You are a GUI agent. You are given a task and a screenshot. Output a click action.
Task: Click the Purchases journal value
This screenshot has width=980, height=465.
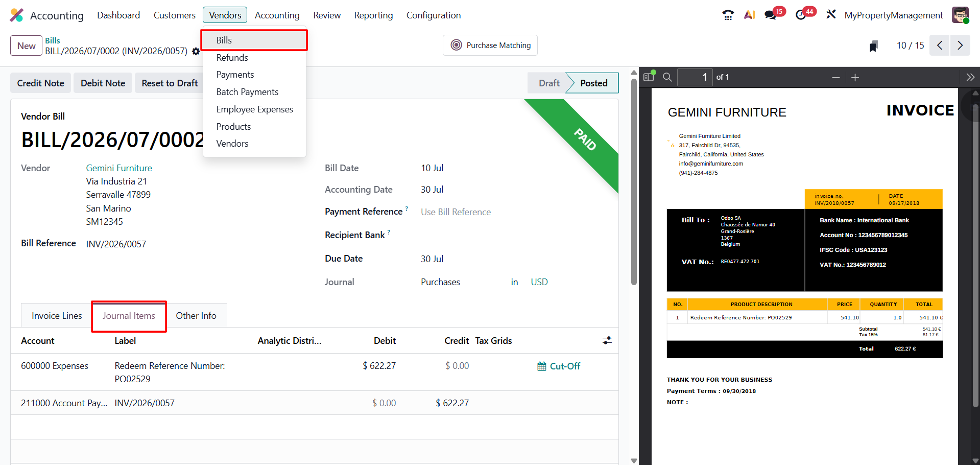[440, 282]
